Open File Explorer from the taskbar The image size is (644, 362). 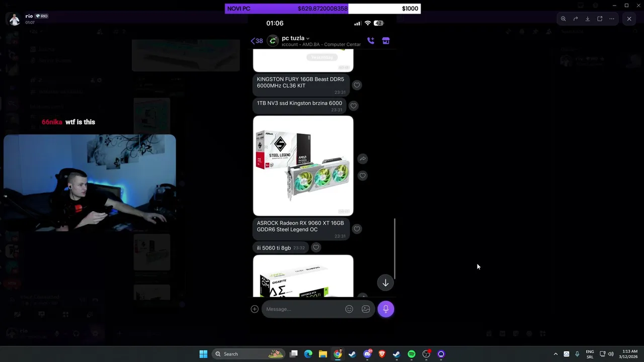323,354
